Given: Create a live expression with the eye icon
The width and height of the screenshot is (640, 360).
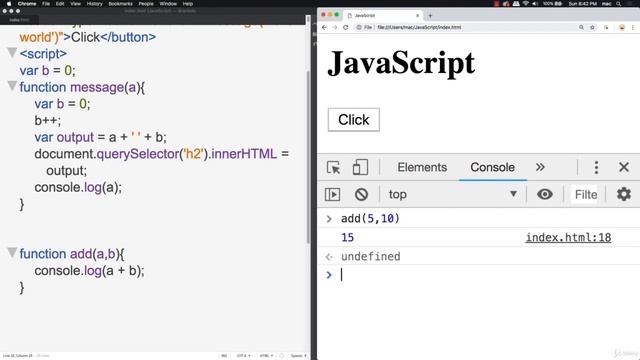Looking at the screenshot, I should coord(544,194).
